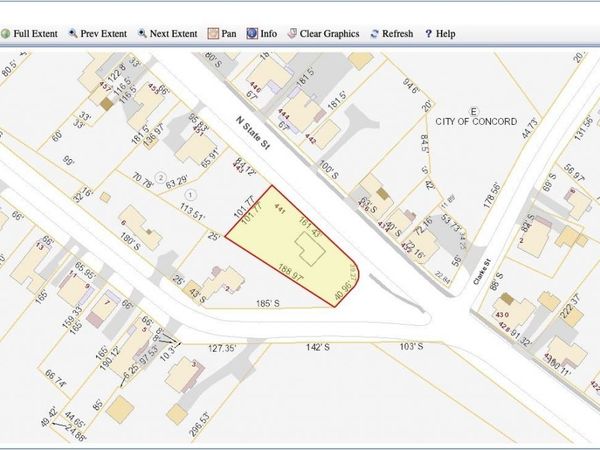Click the Next Extent label
Screen dimensions: 600x450
coord(173,34)
